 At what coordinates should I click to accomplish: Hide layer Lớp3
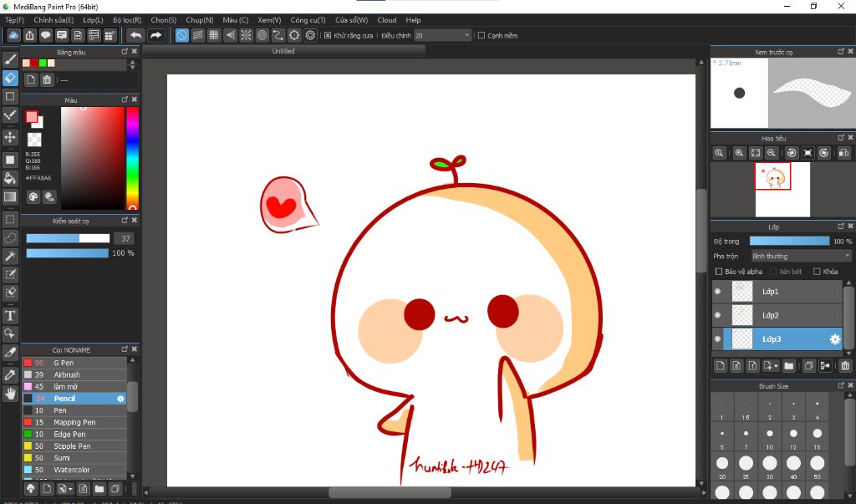click(x=717, y=339)
